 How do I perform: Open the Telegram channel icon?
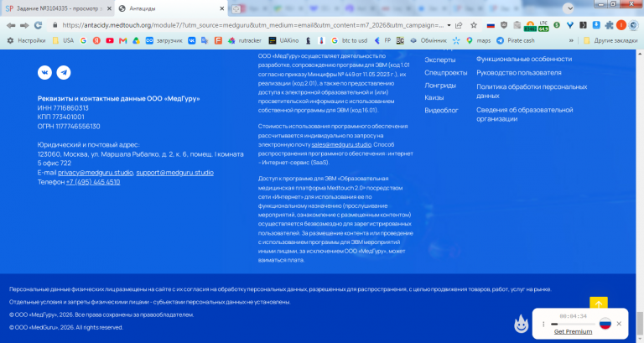click(64, 73)
